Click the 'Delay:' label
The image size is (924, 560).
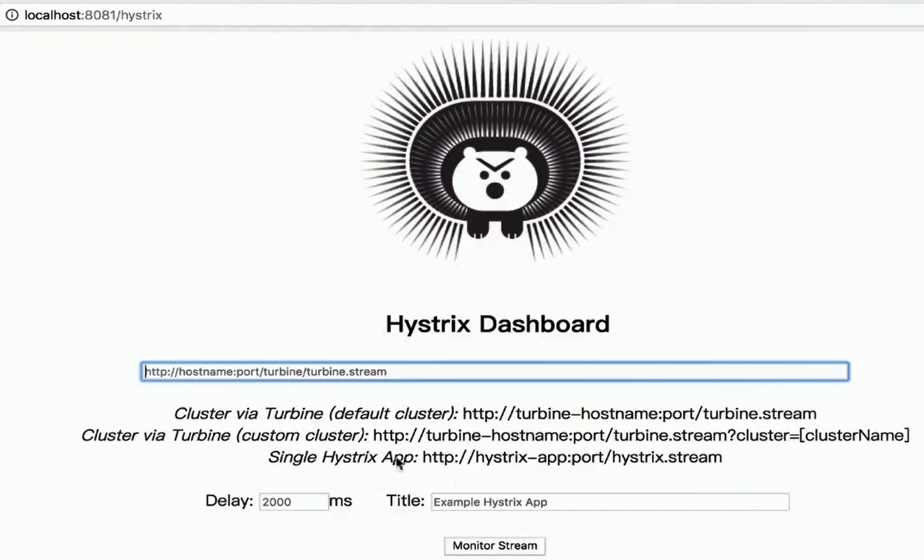tap(229, 501)
